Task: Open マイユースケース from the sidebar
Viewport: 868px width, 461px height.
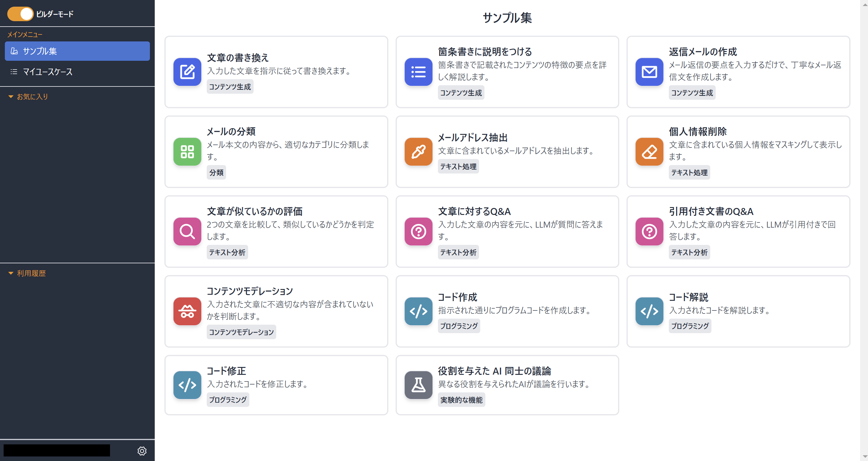Action: point(47,71)
